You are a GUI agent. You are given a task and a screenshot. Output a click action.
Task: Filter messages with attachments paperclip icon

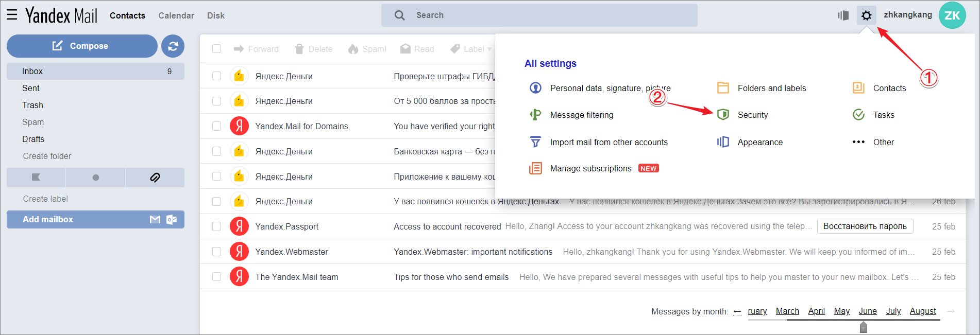point(155,178)
